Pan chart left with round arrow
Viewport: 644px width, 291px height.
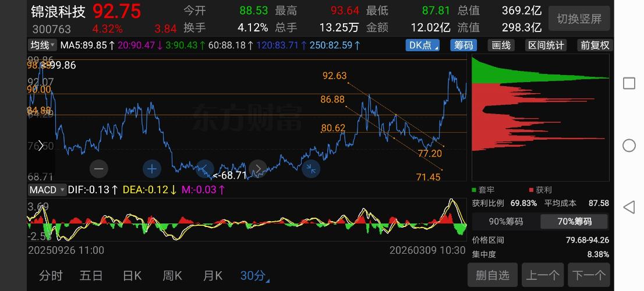click(x=204, y=169)
